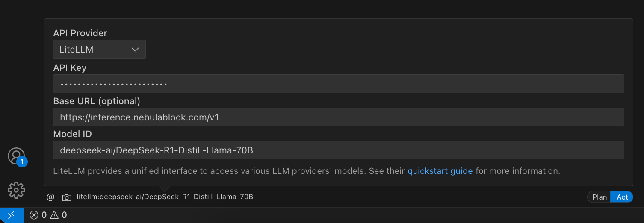Click the API Key password field
The height and width of the screenshot is (223, 644).
point(338,84)
